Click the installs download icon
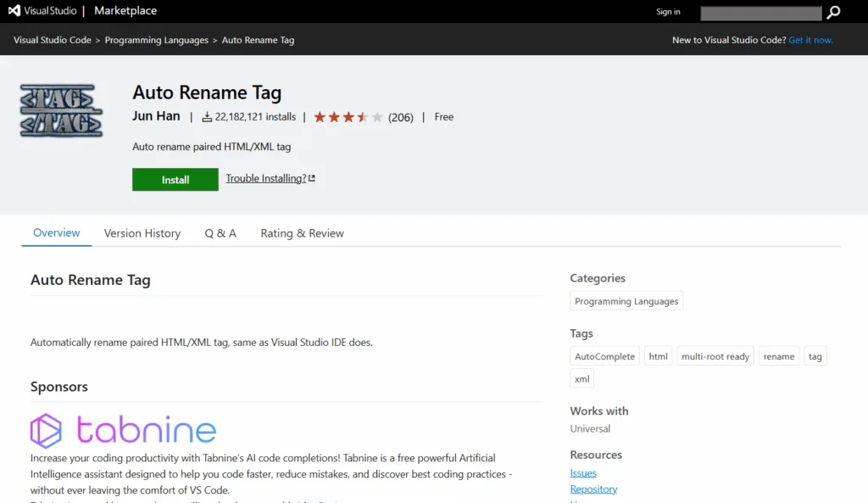Viewport: 868px width, 503px height. coord(207,117)
